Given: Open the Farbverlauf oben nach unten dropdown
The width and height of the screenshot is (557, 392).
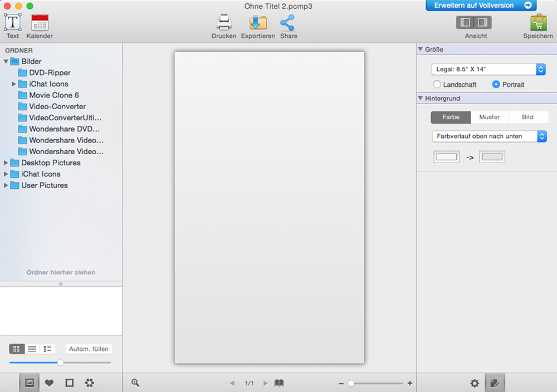Looking at the screenshot, I should (x=489, y=136).
